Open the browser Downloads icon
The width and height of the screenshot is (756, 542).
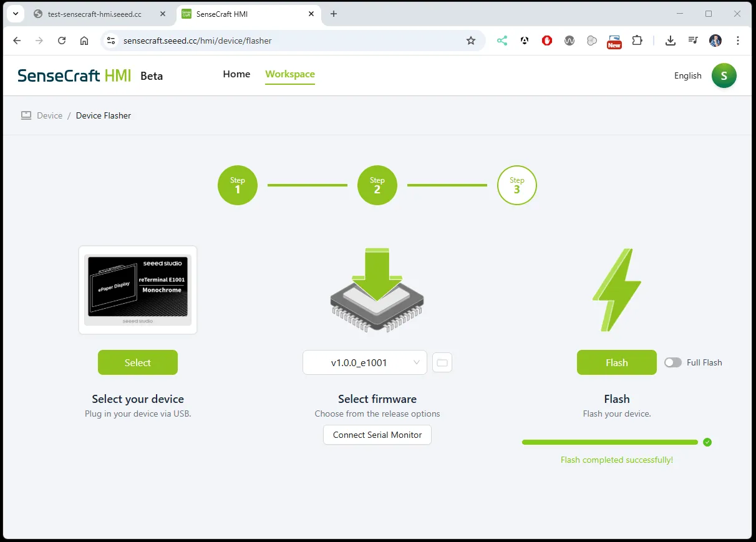671,41
